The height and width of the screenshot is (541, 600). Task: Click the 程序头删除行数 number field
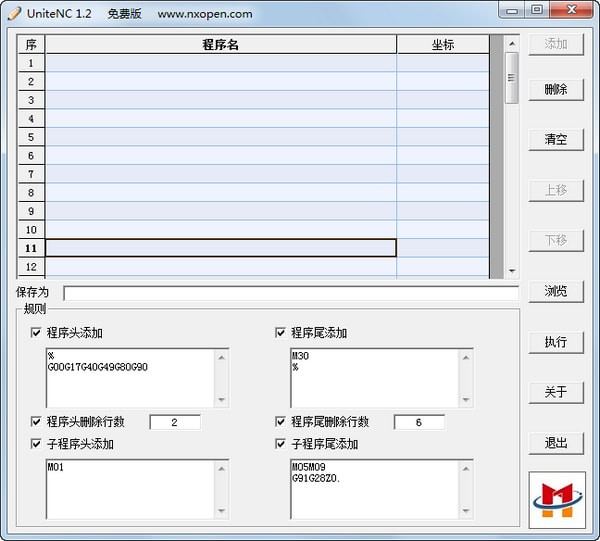coord(174,423)
